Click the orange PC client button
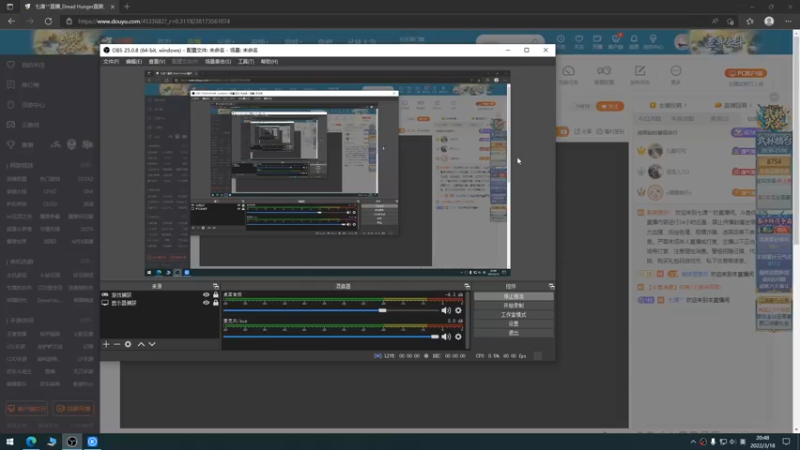 coord(745,73)
